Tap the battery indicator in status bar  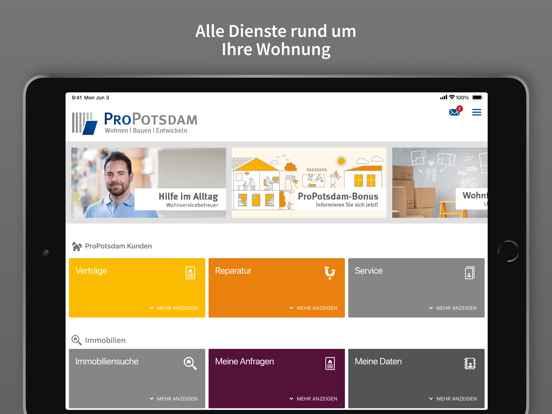tap(477, 97)
